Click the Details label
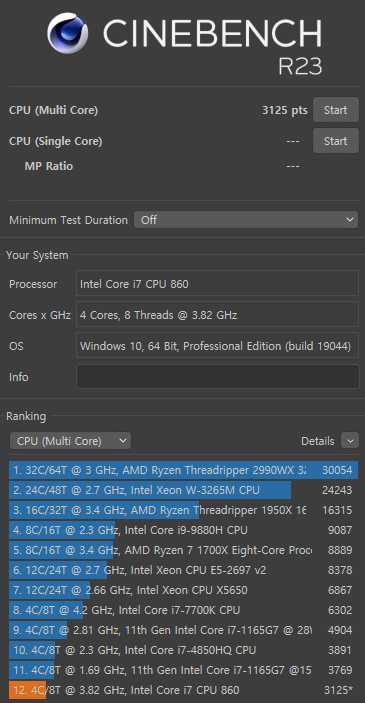 (317, 441)
